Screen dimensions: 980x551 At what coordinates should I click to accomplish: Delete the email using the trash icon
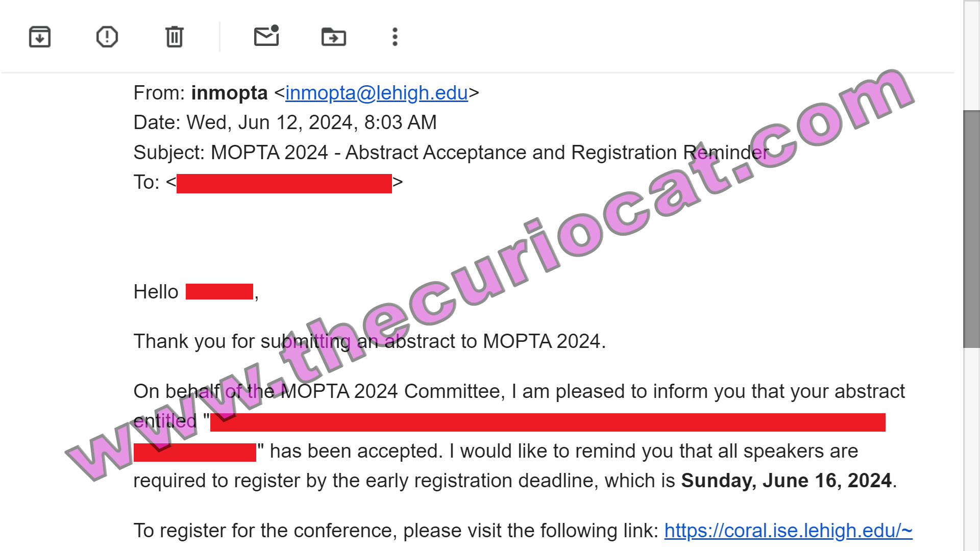175,37
